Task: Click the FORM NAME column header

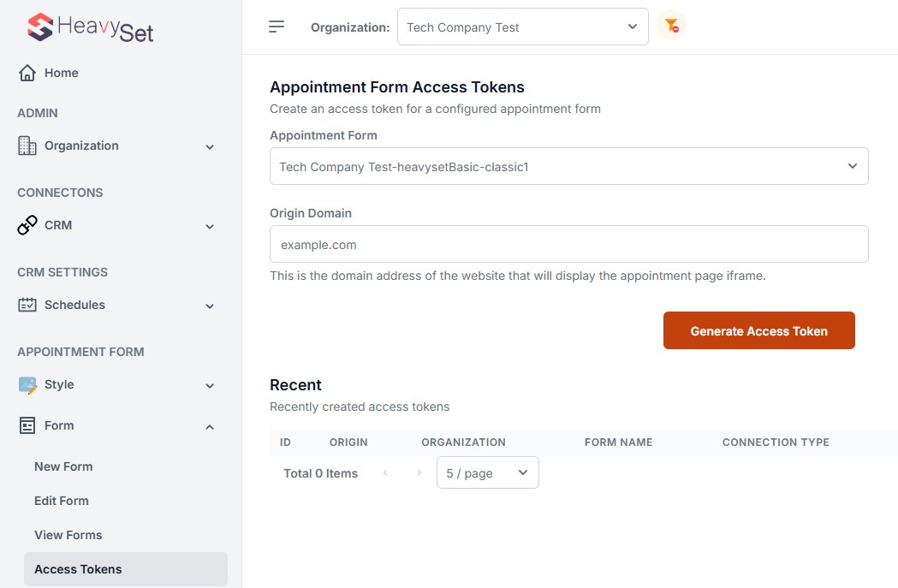Action: [619, 442]
